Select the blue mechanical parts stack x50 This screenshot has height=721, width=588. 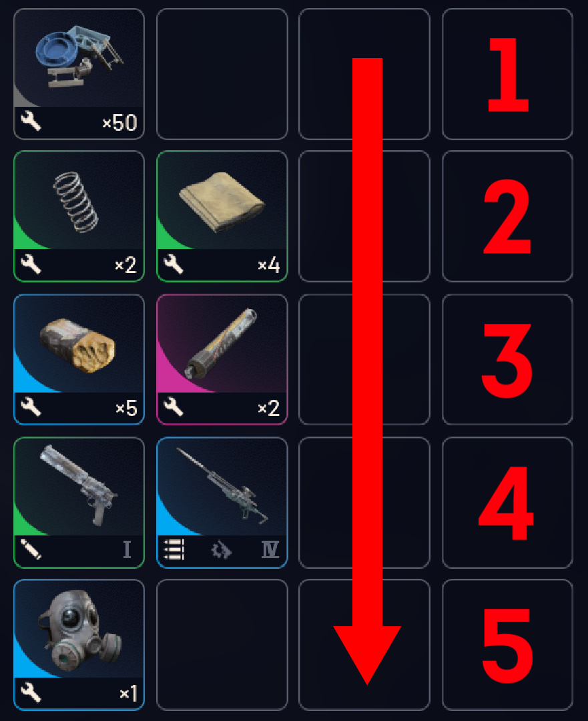tap(79, 74)
